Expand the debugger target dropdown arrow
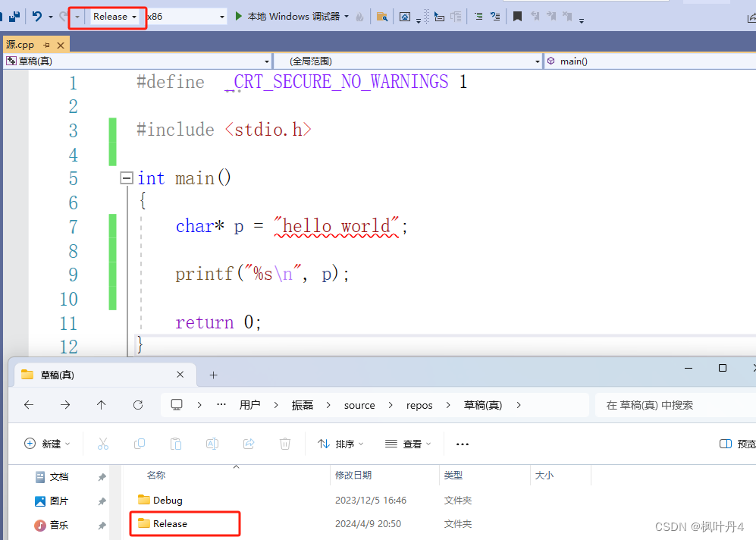The image size is (756, 540). (x=347, y=17)
